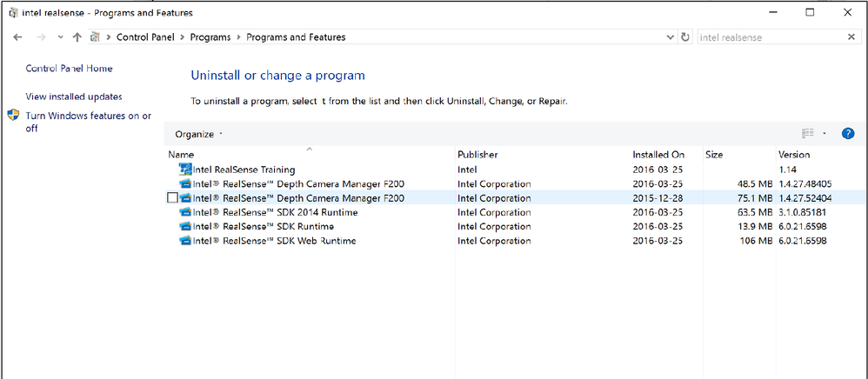
Task: Sort by the Version column header
Action: tap(794, 155)
